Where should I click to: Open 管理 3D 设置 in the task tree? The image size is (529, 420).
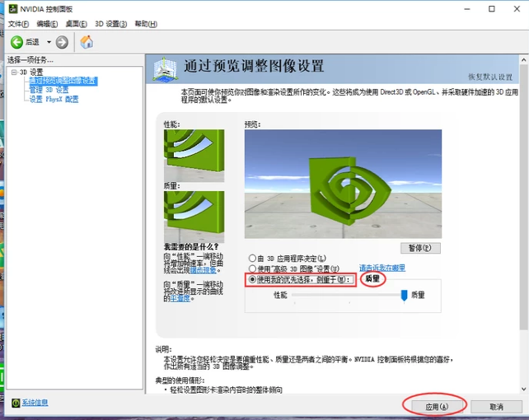(x=49, y=90)
